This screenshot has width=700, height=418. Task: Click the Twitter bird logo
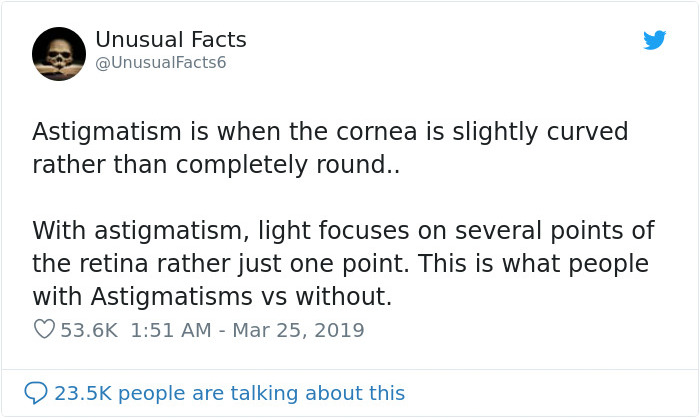[x=654, y=41]
